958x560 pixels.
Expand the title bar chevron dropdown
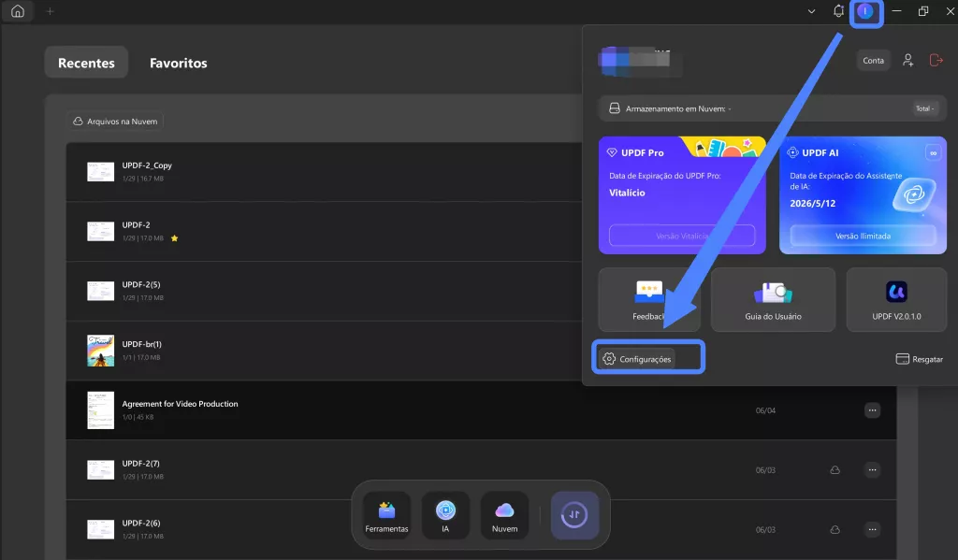[x=811, y=11]
